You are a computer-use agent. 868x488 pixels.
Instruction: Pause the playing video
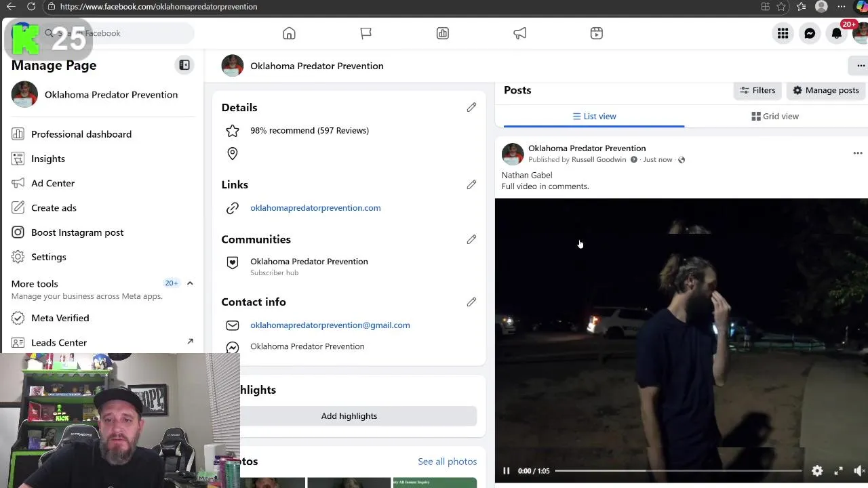pos(506,471)
